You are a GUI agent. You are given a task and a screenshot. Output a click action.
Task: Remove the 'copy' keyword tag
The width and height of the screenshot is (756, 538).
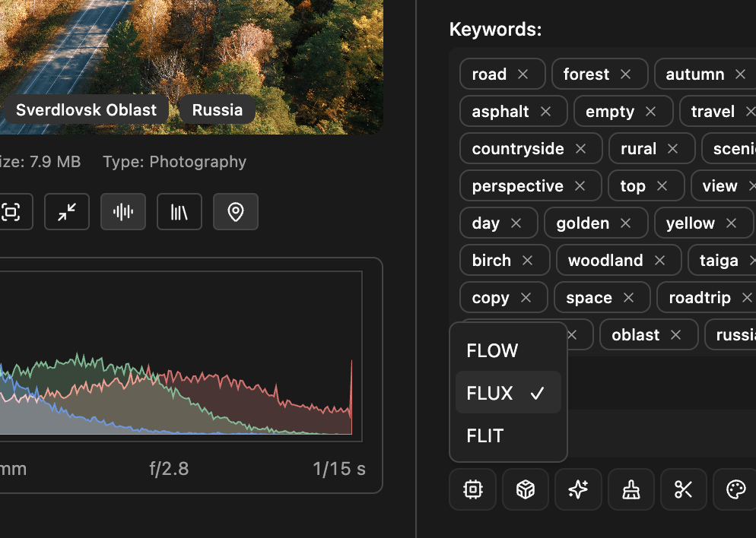[526, 298]
